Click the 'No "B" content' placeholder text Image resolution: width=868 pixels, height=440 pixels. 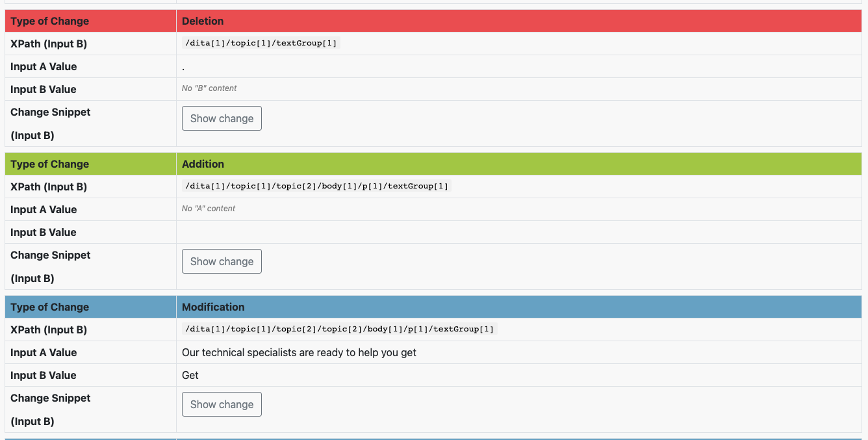tap(209, 88)
